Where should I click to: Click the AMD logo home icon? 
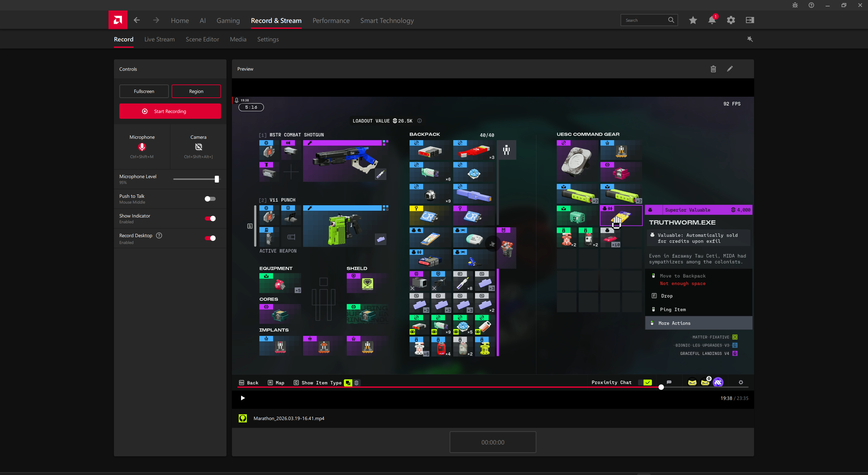point(118,20)
